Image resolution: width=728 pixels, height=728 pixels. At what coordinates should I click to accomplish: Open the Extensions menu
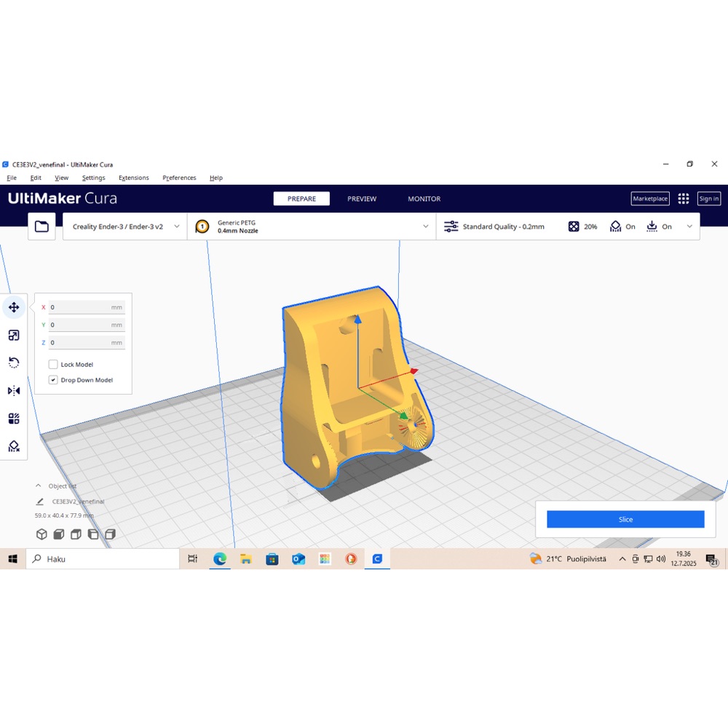(x=134, y=178)
